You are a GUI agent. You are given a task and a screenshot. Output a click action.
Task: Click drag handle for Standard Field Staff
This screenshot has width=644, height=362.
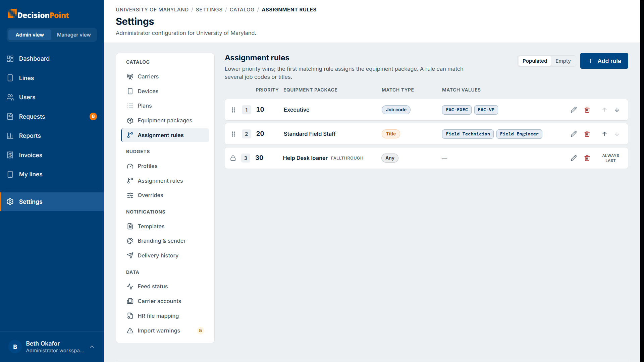pyautogui.click(x=233, y=134)
